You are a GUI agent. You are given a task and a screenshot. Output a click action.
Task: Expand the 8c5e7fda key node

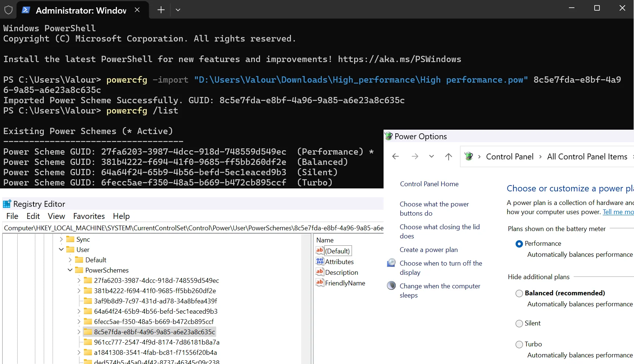[79, 332]
